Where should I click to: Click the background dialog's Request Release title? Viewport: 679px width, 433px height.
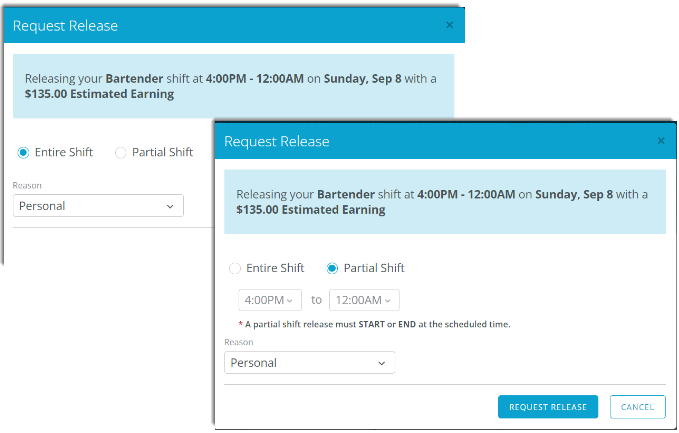[65, 26]
